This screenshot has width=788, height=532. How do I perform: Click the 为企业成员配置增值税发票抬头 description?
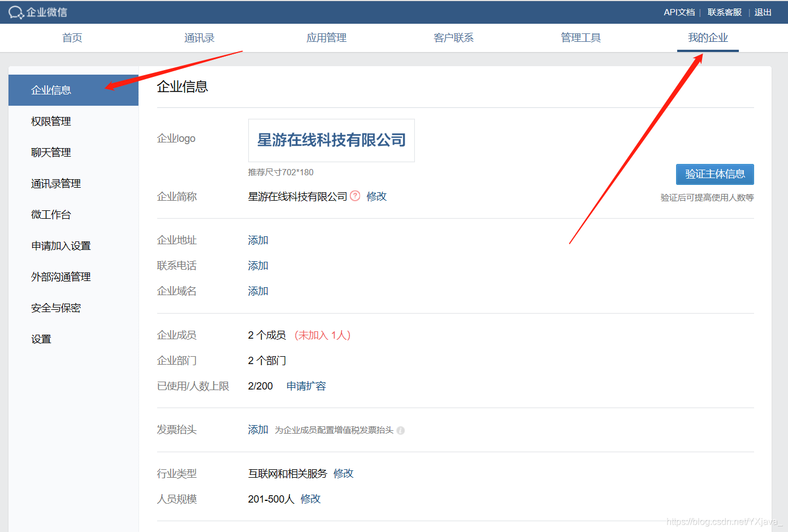point(334,430)
